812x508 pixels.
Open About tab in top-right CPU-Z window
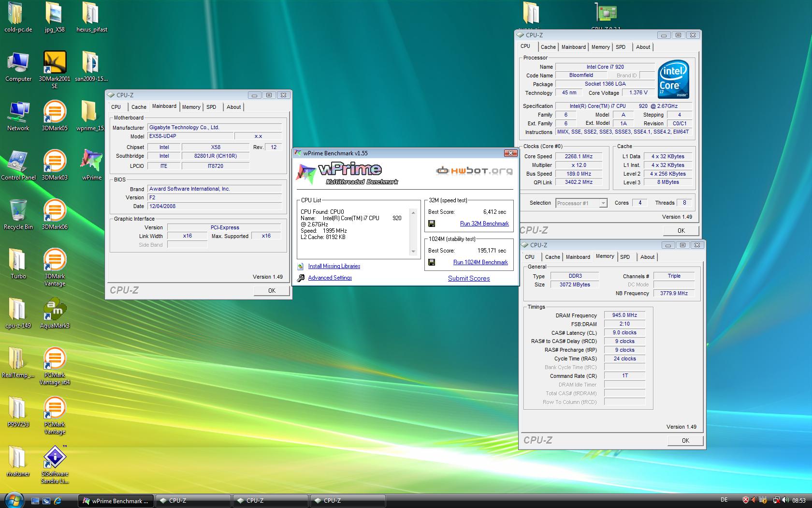(643, 47)
